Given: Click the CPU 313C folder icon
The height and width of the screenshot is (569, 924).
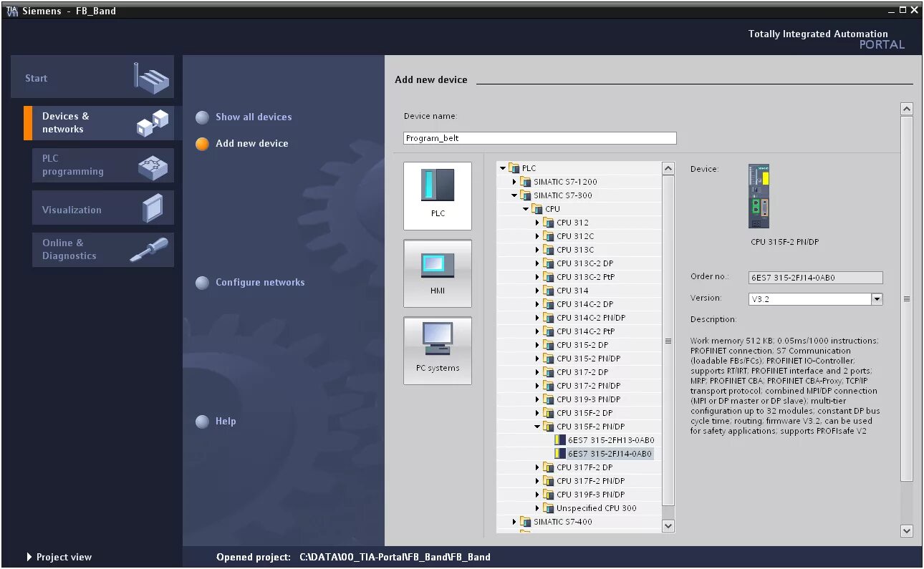Looking at the screenshot, I should tap(549, 250).
